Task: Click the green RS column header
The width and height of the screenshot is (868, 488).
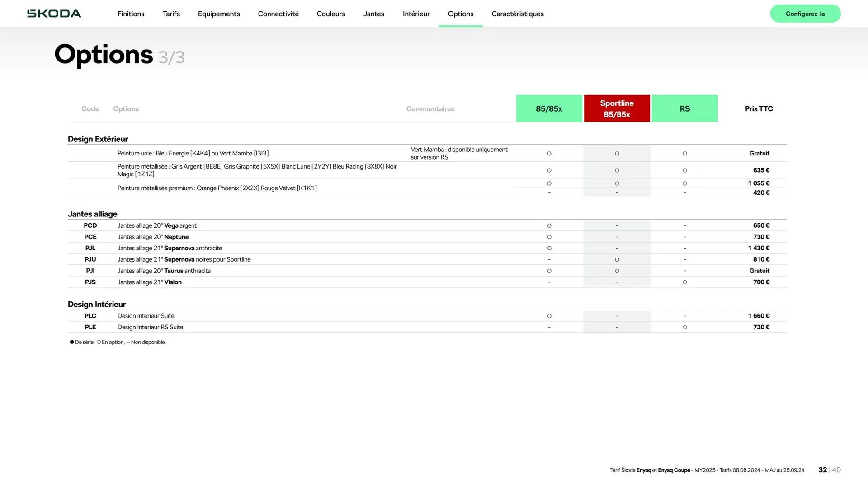Action: tap(684, 108)
